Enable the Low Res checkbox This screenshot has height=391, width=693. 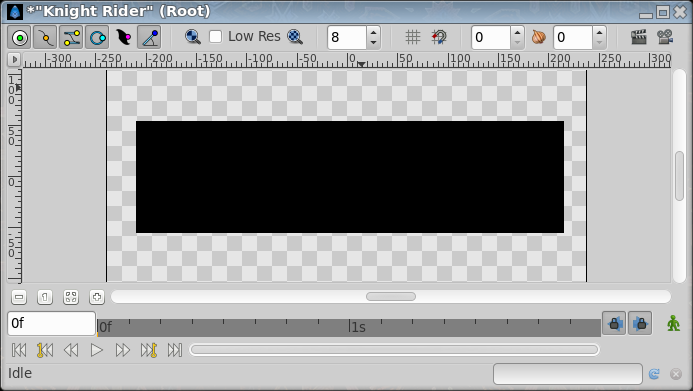pyautogui.click(x=216, y=37)
